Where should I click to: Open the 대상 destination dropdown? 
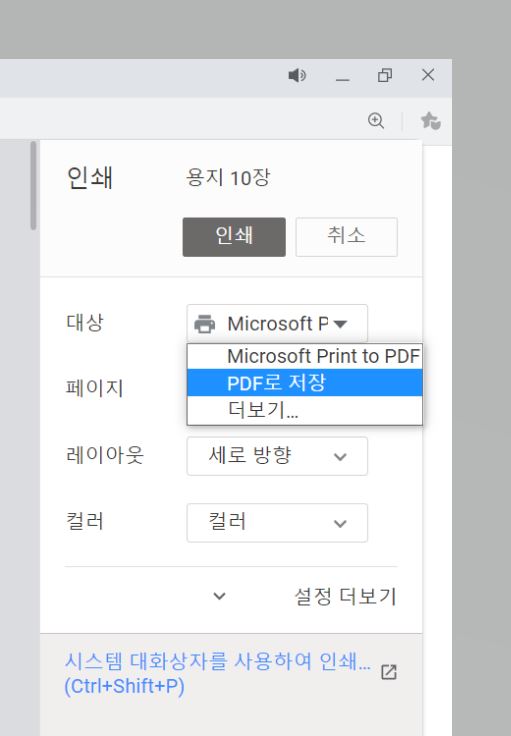[277, 323]
